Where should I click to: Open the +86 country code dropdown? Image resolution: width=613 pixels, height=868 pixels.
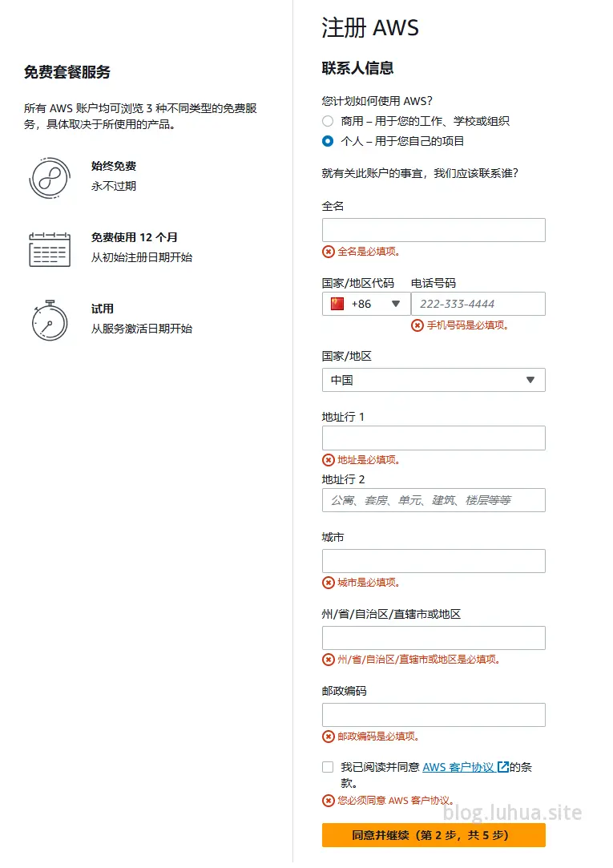click(x=366, y=304)
